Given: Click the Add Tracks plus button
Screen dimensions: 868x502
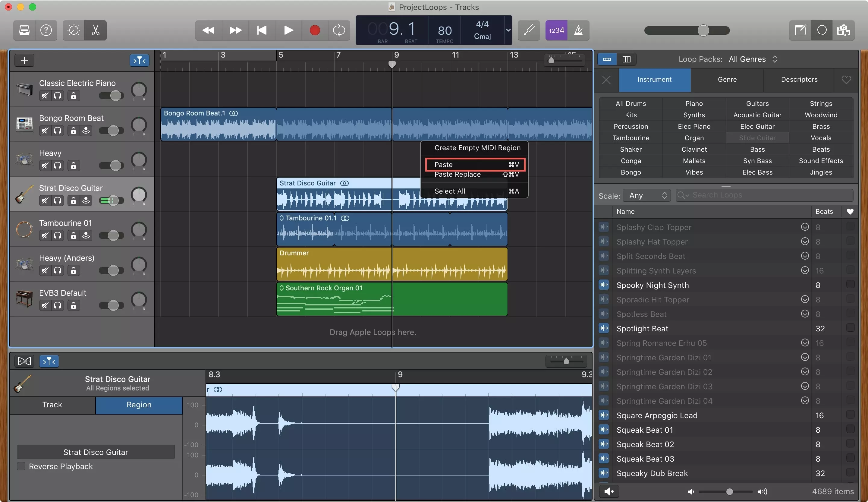Looking at the screenshot, I should (x=24, y=60).
